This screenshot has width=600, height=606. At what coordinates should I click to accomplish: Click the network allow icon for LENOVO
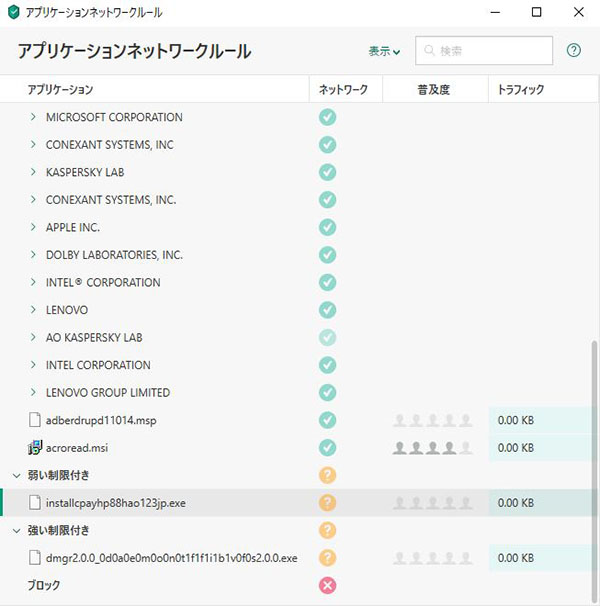pos(327,310)
